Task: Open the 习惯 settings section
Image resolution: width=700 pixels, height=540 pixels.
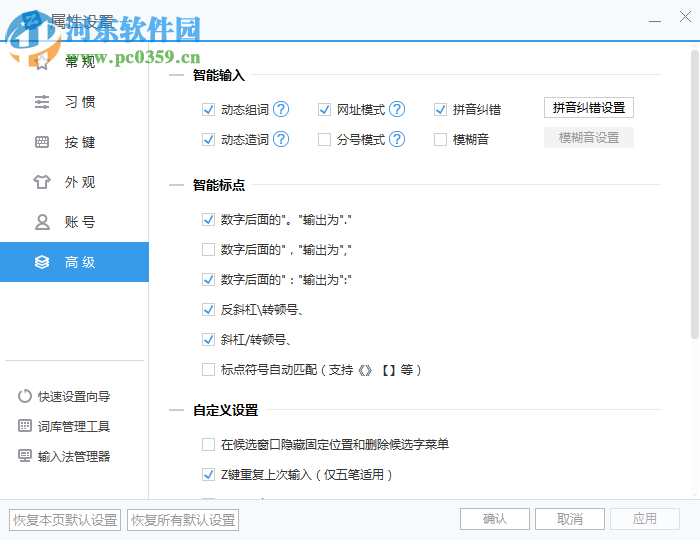Action: 74,102
